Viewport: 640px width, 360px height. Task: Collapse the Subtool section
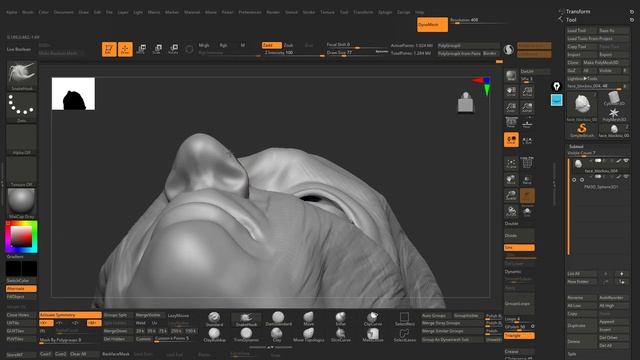576,146
